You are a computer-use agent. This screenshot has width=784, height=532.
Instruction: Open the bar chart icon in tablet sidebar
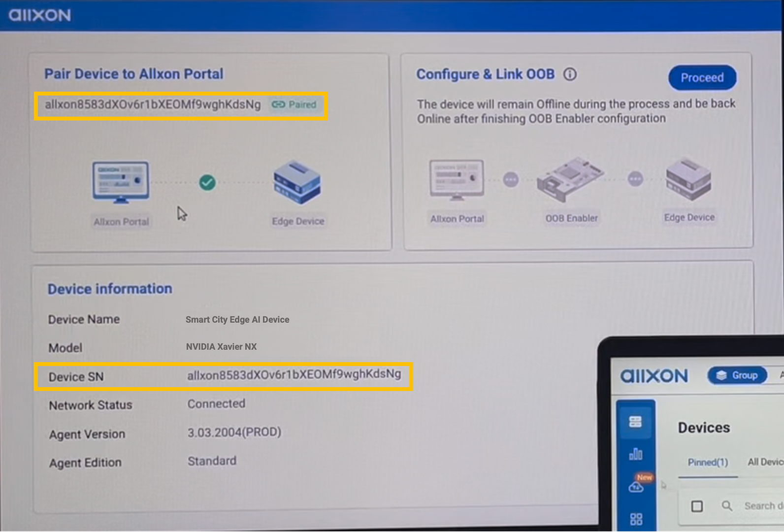click(x=636, y=454)
